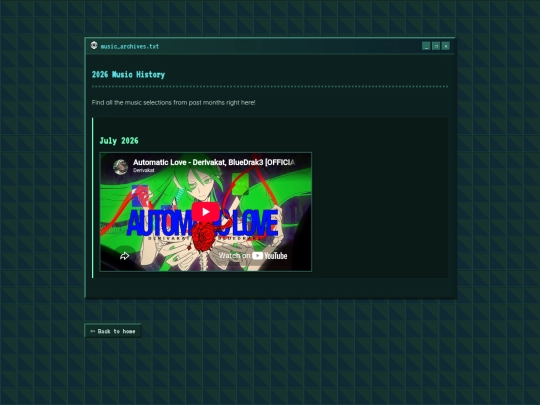Viewport: 540px width, 405px height.
Task: Open the video title Automatic Love link
Action: tap(214, 162)
